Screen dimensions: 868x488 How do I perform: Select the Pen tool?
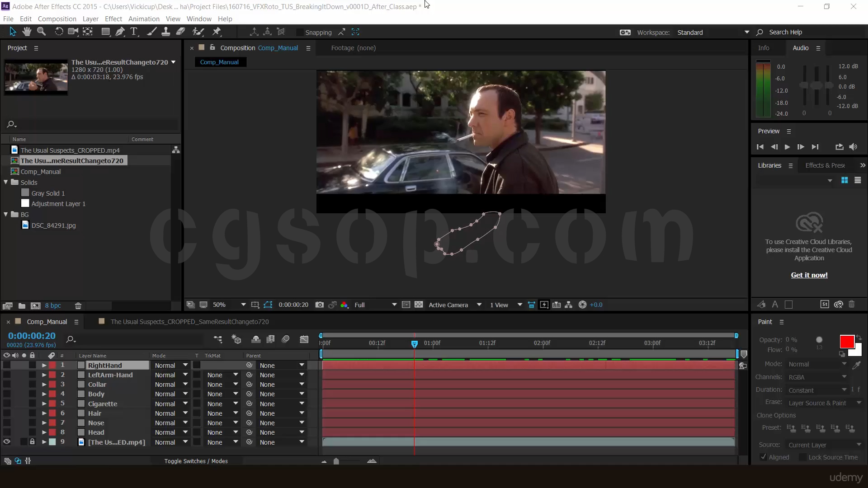click(120, 32)
